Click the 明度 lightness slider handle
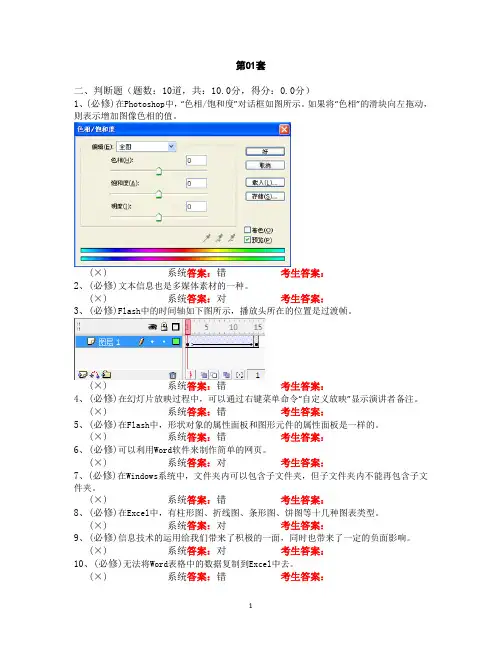502x649 pixels. point(159,218)
